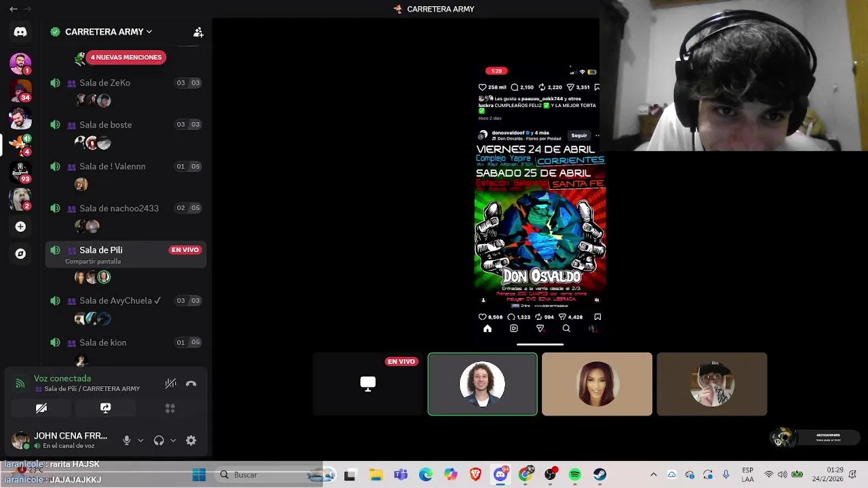The width and height of the screenshot is (868, 488).
Task: Switch to Discord in the taskbar
Action: 500,475
